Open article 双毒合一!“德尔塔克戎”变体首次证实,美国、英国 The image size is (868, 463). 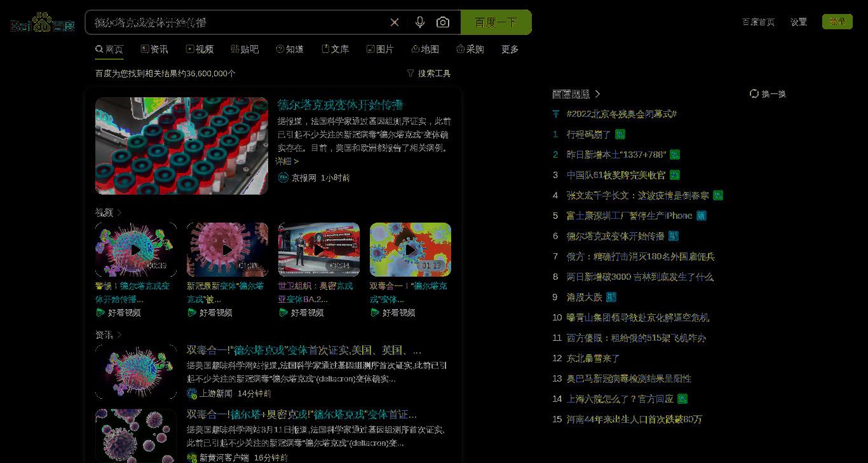[x=304, y=350]
